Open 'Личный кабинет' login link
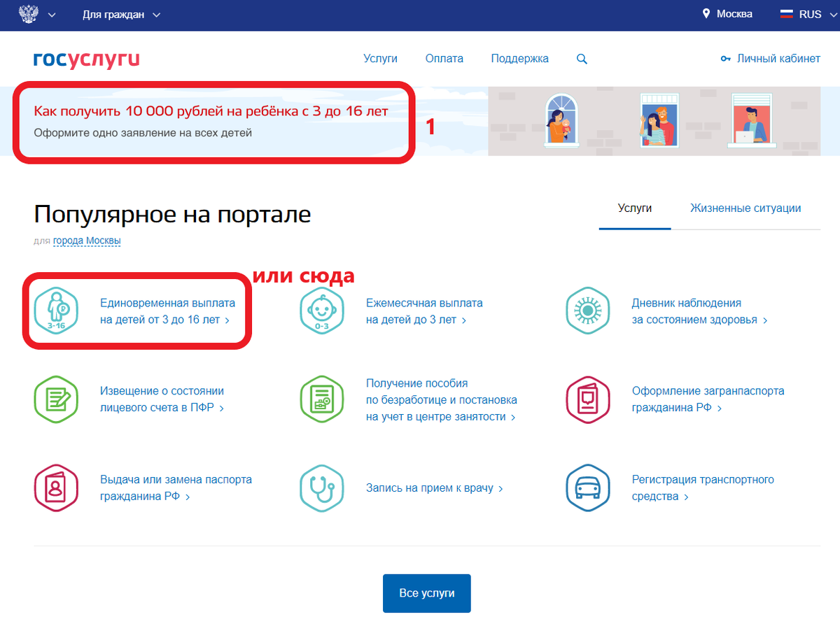 (x=778, y=59)
